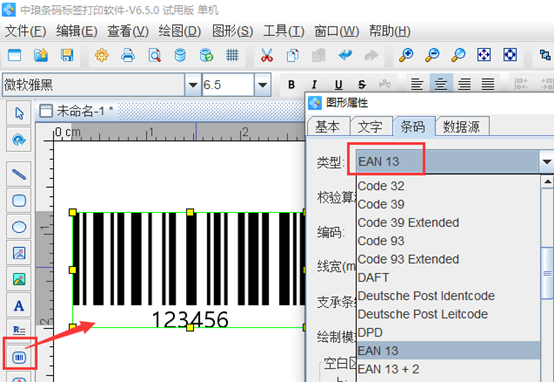Click the plain magnifier zoom icon

click(x=458, y=55)
